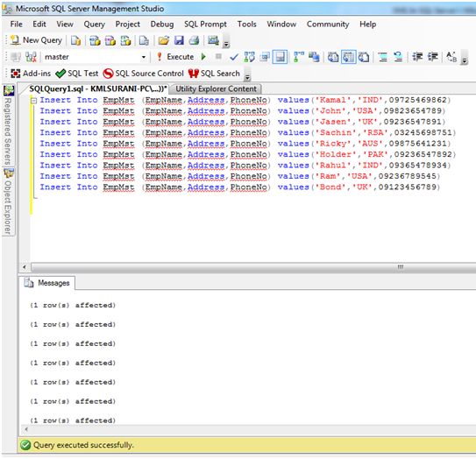
Task: Open Query Options dialog icon
Action: 265,57
